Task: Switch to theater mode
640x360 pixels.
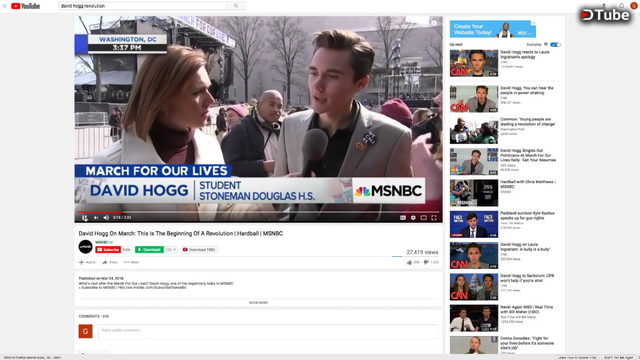Action: (424, 218)
